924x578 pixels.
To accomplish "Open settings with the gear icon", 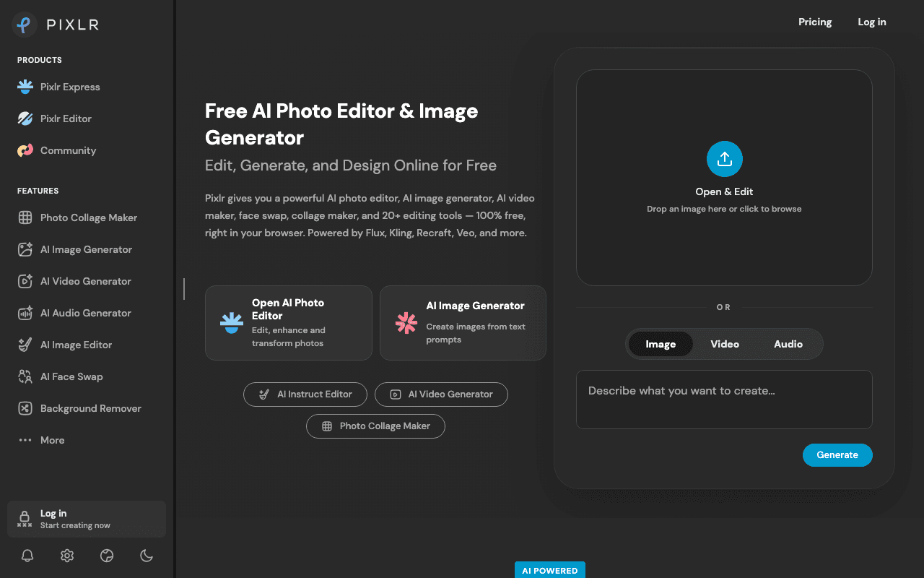I will tap(67, 556).
